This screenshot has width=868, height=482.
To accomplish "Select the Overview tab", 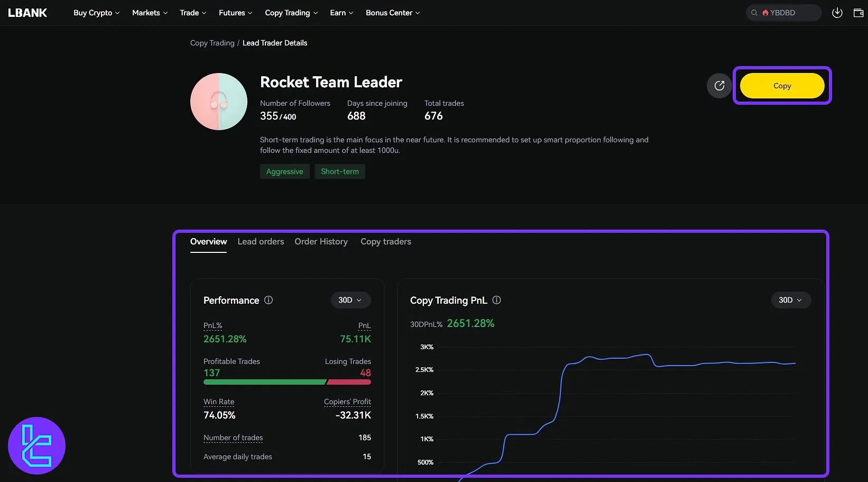I will point(208,242).
